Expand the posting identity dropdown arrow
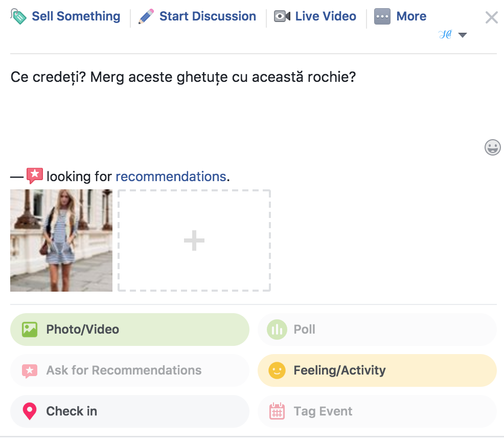 tap(463, 35)
